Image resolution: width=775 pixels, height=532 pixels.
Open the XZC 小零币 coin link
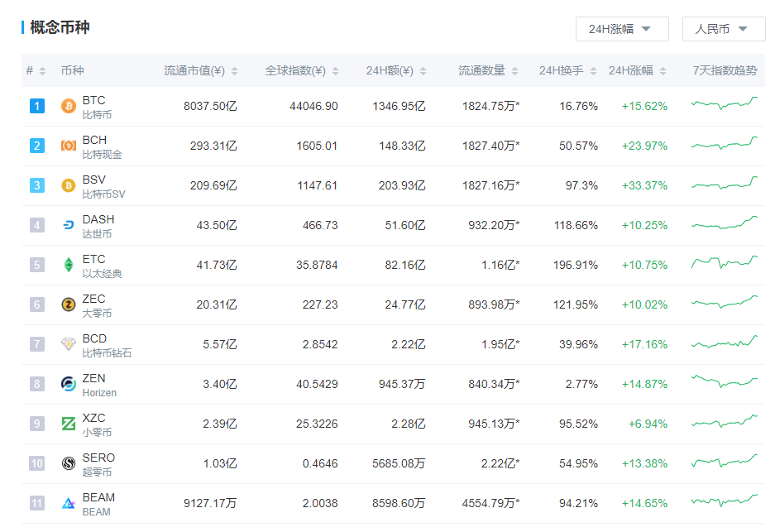tap(97, 424)
